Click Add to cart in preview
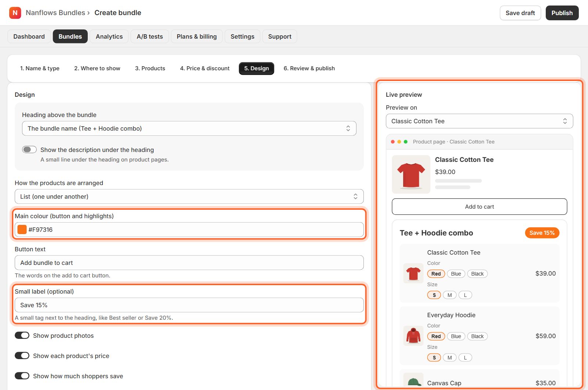The width and height of the screenshot is (588, 390). (480, 206)
